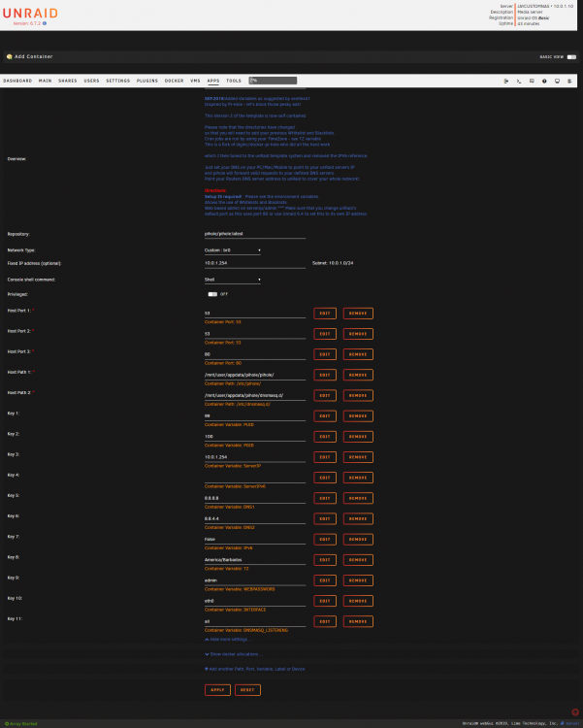This screenshot has width=583, height=728.
Task: Click the Subnet: 10.0.1.0/24 text
Action: (x=333, y=263)
